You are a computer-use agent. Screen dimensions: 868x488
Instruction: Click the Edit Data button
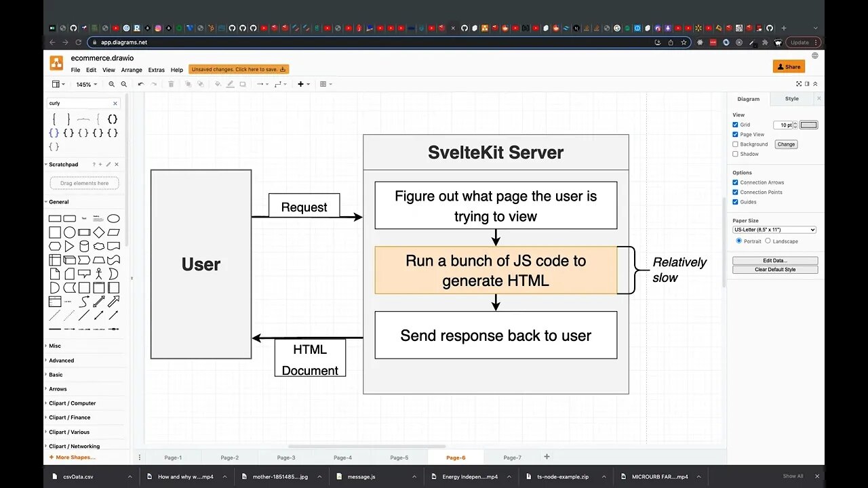775,260
